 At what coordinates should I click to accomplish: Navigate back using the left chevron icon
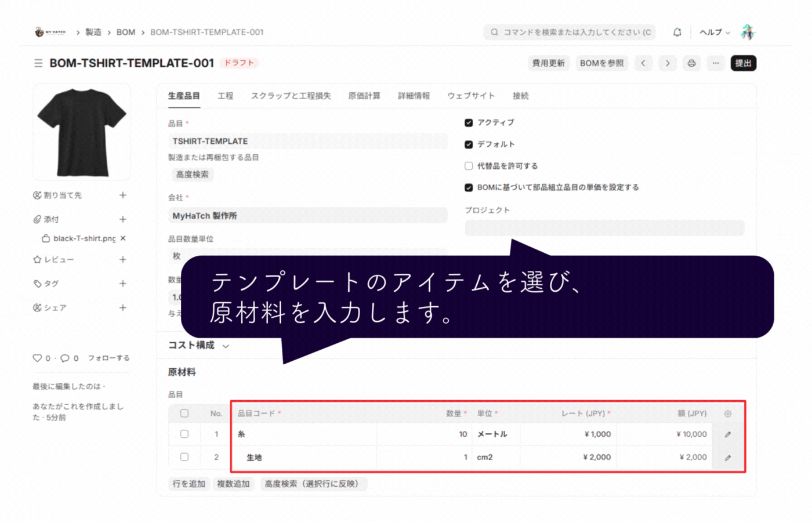click(643, 63)
